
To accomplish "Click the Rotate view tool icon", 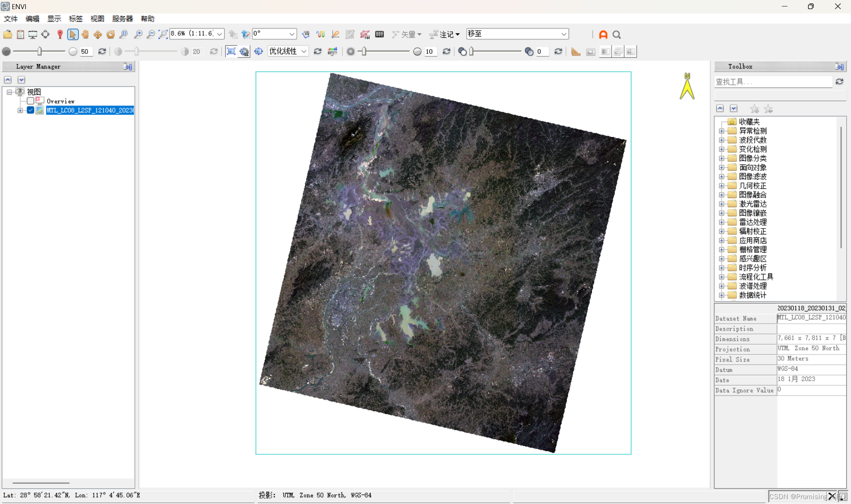I will (x=111, y=35).
